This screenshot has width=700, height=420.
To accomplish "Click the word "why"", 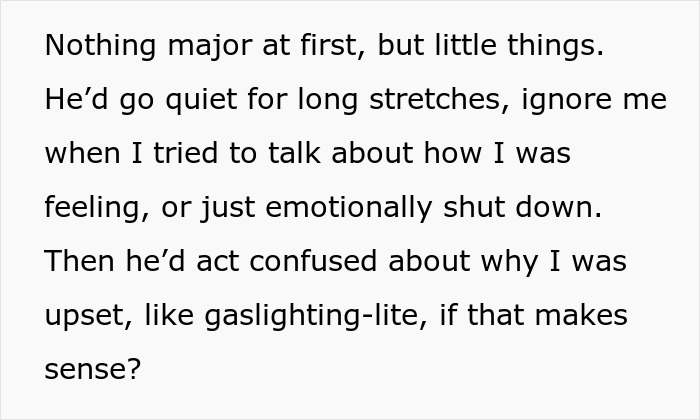I will (x=484, y=262).
